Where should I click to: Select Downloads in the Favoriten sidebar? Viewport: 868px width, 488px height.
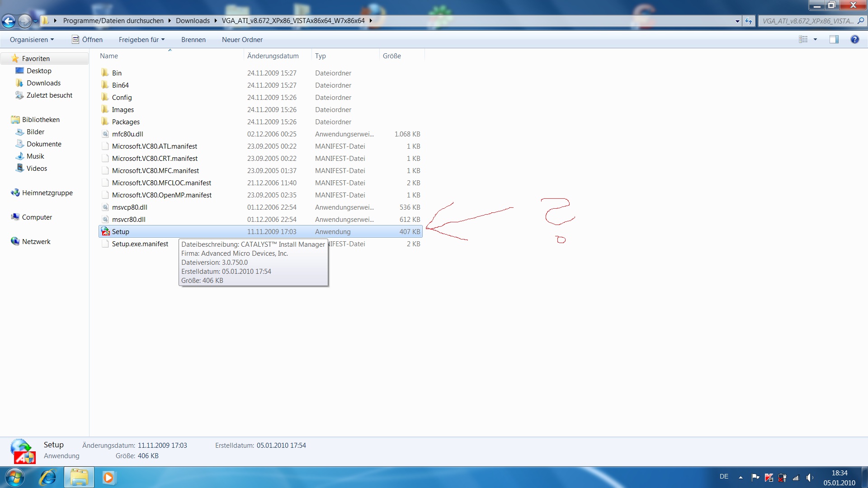coord(43,83)
